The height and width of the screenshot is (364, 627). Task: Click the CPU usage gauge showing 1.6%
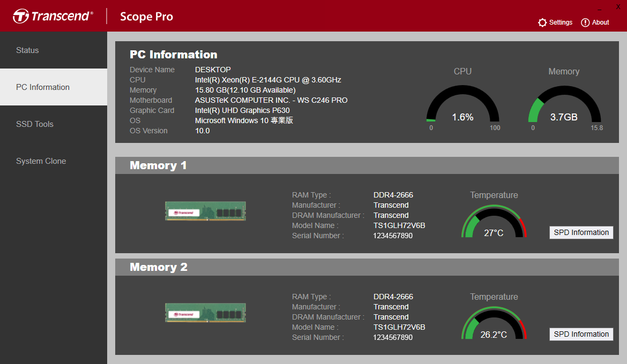pyautogui.click(x=462, y=104)
